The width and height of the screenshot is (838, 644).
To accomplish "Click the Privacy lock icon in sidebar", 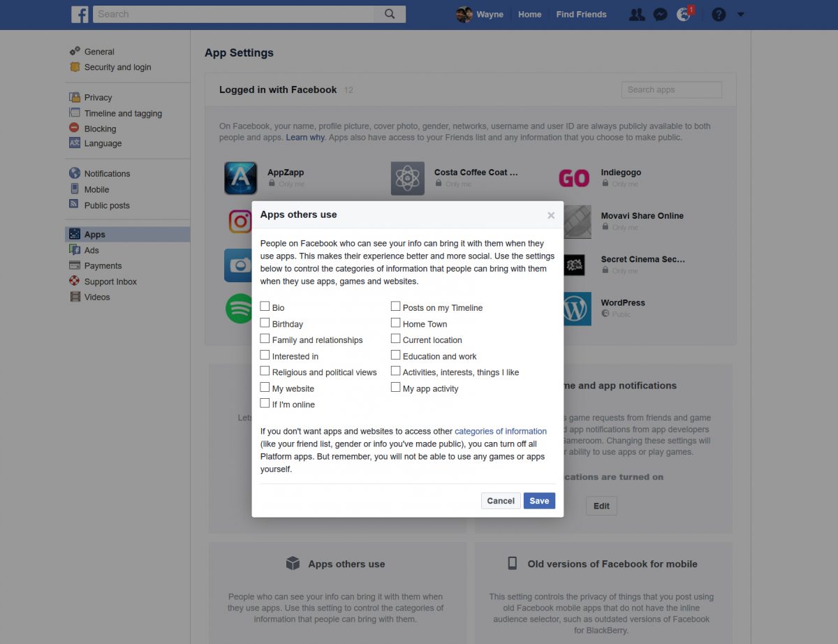I will click(75, 97).
